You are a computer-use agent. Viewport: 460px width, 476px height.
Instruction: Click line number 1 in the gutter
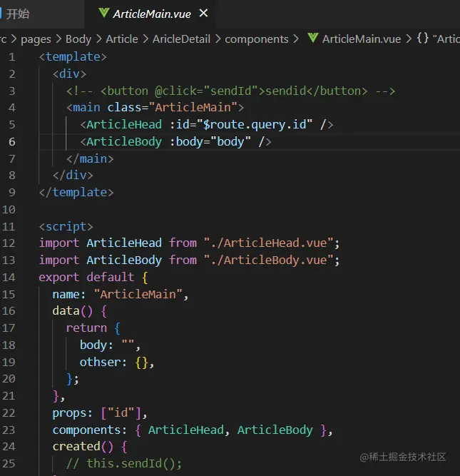[12, 57]
